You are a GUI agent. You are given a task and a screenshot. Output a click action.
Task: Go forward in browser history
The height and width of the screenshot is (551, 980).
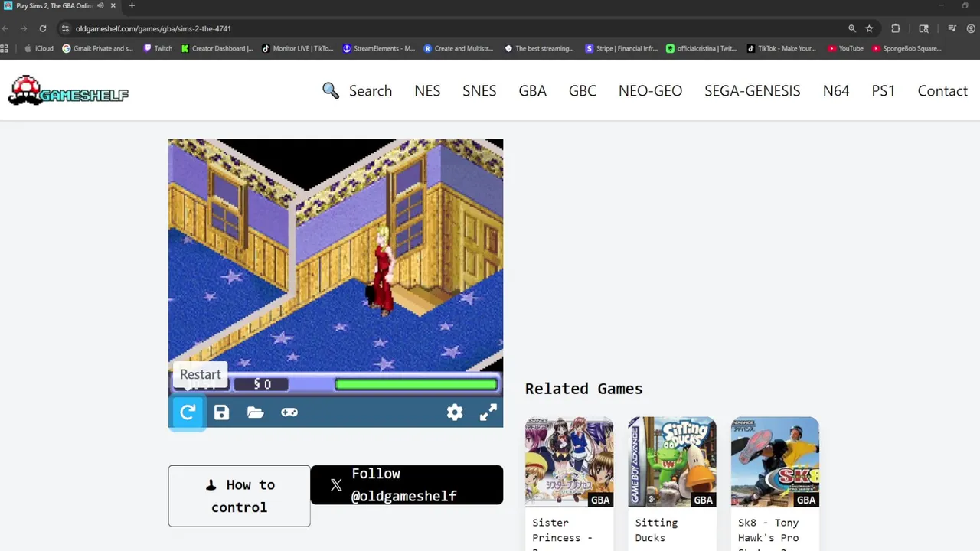[x=24, y=28]
